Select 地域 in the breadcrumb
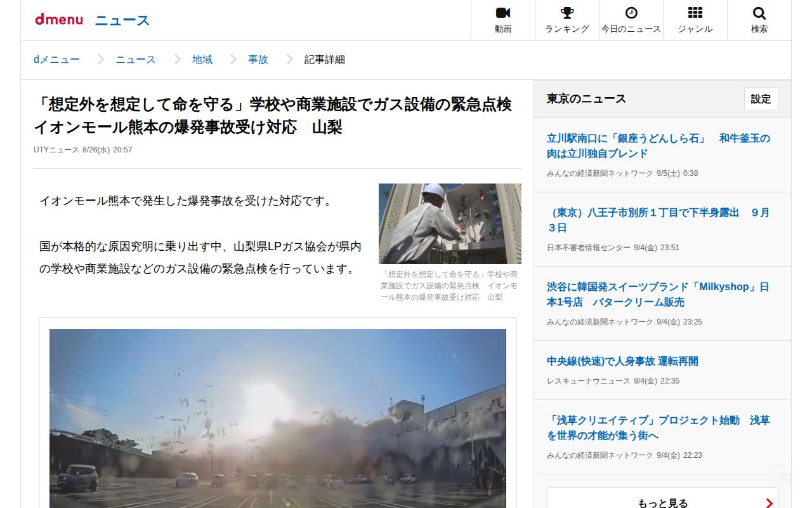This screenshot has height=508, width=812. coord(202,60)
